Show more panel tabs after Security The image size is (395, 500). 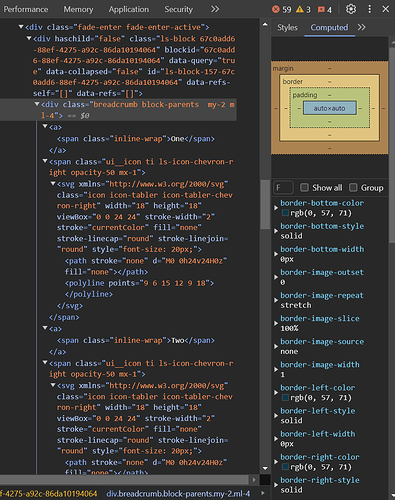(x=215, y=9)
